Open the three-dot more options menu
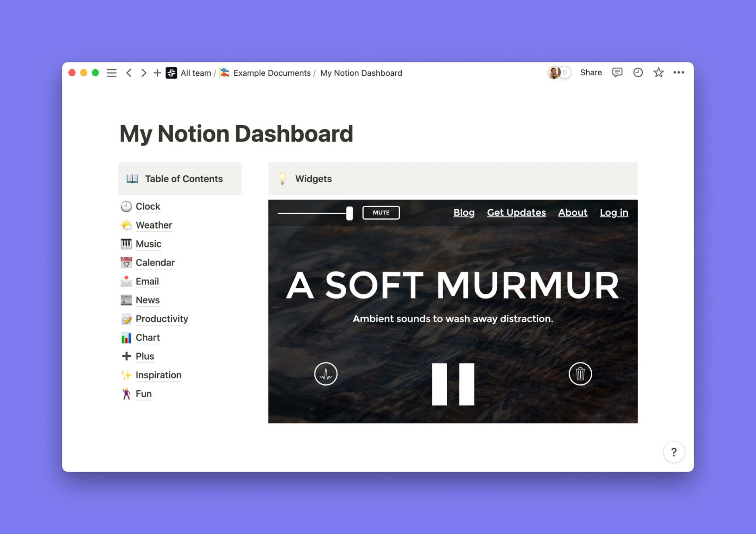This screenshot has width=756, height=534. (x=679, y=72)
